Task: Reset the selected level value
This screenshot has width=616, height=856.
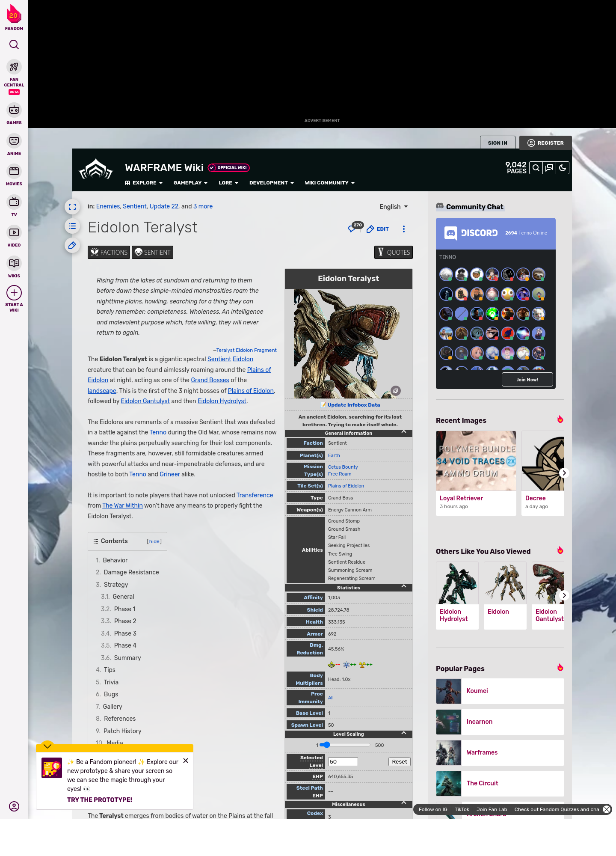Action: tap(400, 762)
